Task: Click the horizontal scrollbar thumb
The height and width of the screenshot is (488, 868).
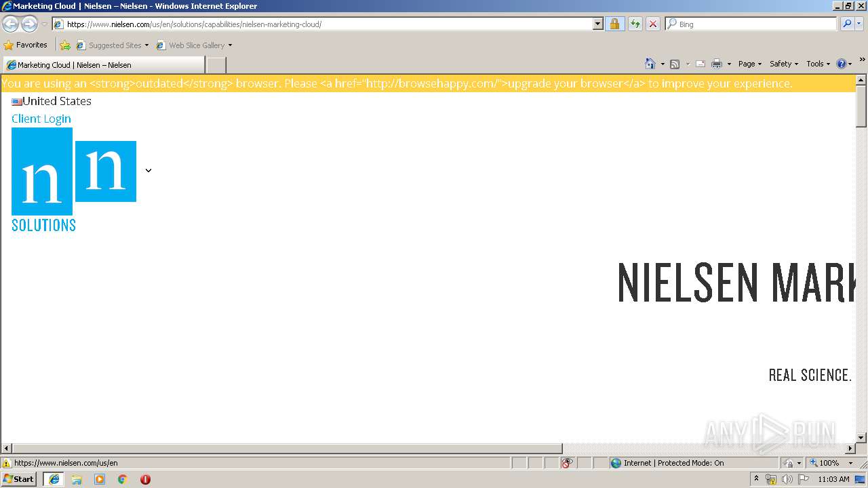Action: click(288, 449)
